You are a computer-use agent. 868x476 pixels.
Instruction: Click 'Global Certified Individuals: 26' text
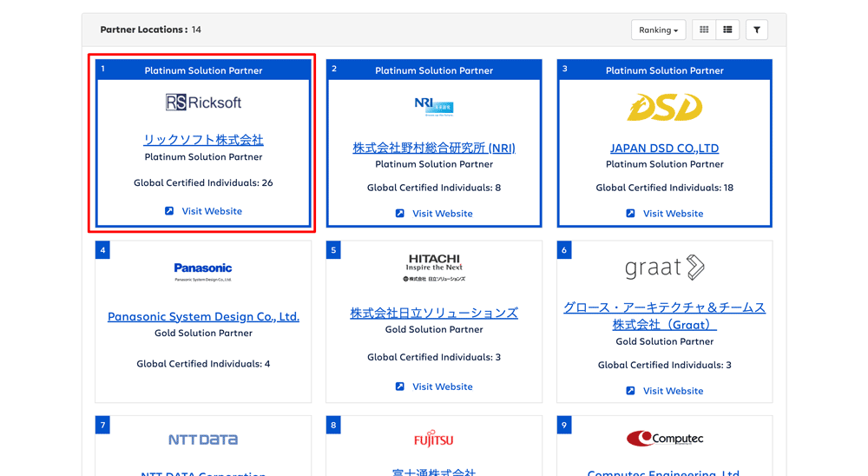pos(203,183)
